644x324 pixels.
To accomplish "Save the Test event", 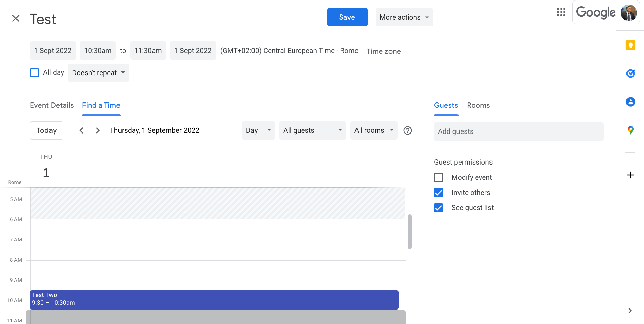I will click(x=347, y=17).
